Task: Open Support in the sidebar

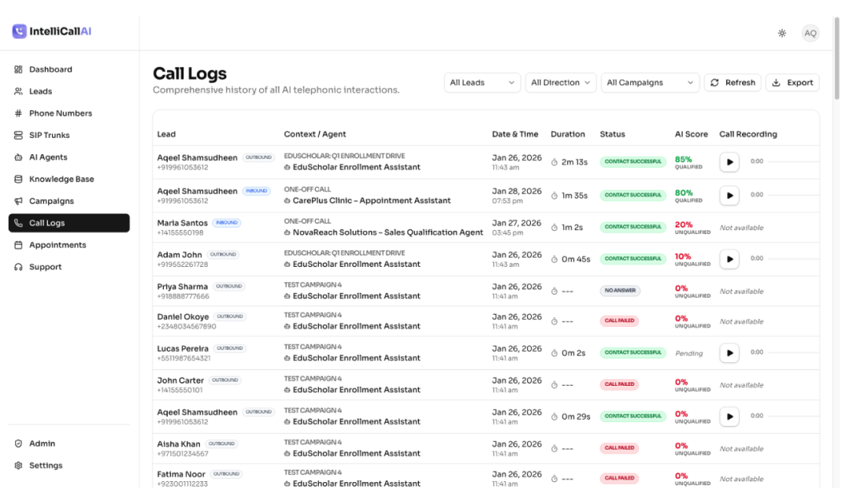Action: pyautogui.click(x=69, y=267)
